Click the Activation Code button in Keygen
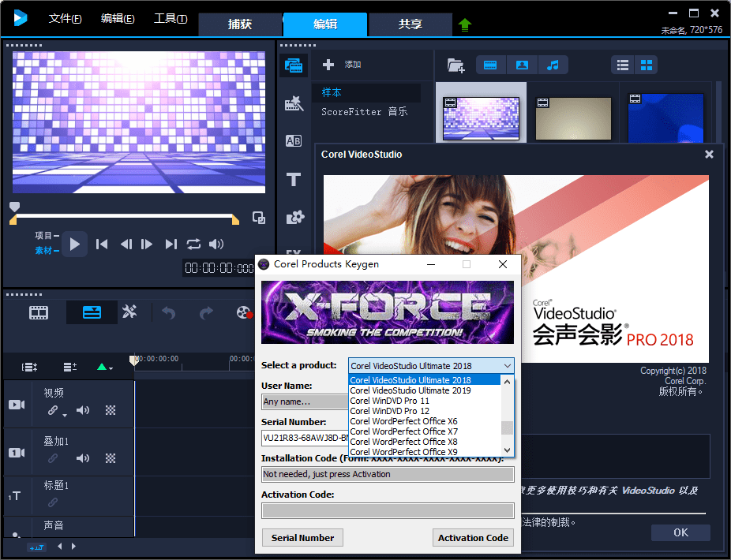The height and width of the screenshot is (560, 731). point(473,538)
